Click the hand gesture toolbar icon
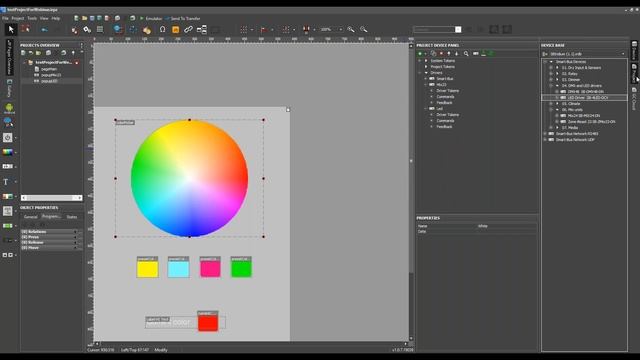The image size is (640, 360). pos(147,30)
